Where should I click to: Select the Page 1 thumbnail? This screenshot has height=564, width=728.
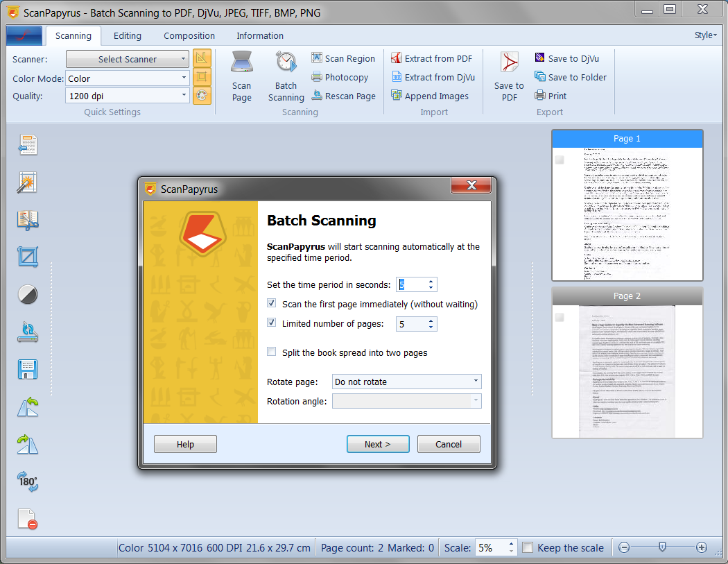(x=627, y=205)
